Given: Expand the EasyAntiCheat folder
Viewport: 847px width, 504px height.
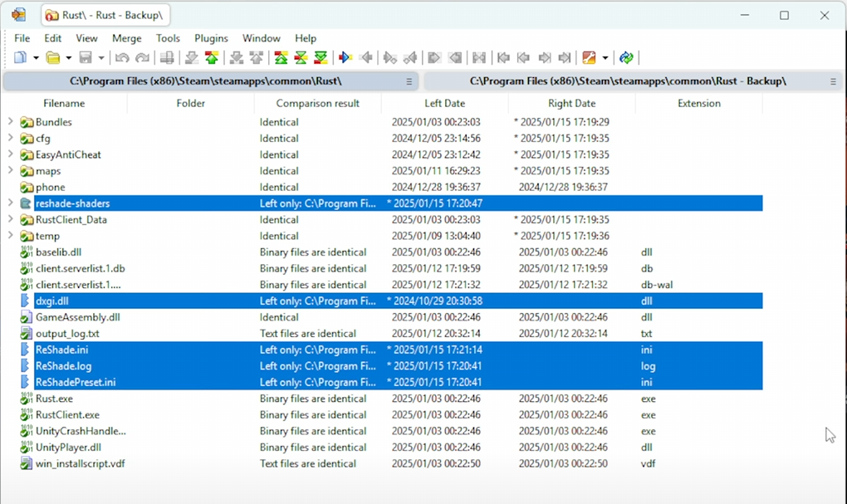Looking at the screenshot, I should 10,154.
